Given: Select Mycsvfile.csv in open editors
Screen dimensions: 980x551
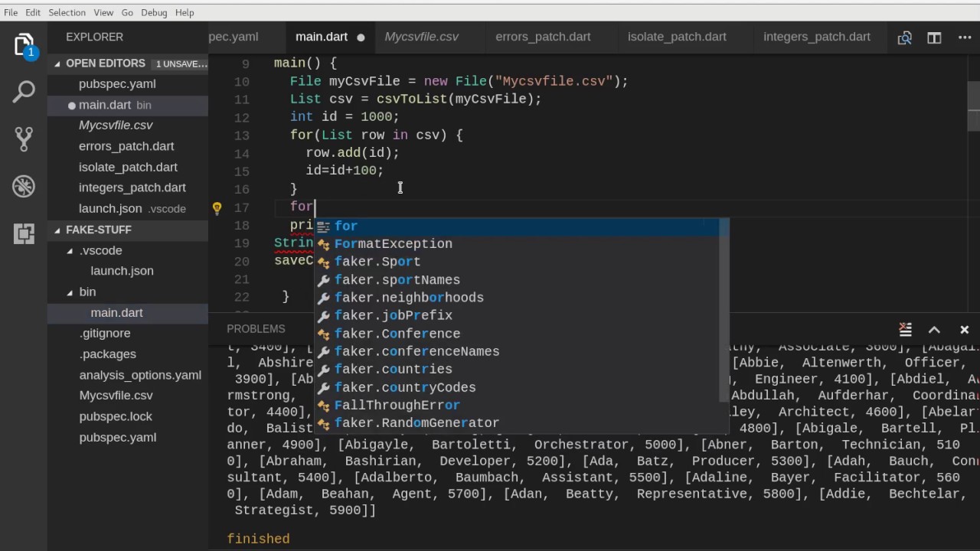Looking at the screenshot, I should [x=128, y=126].
